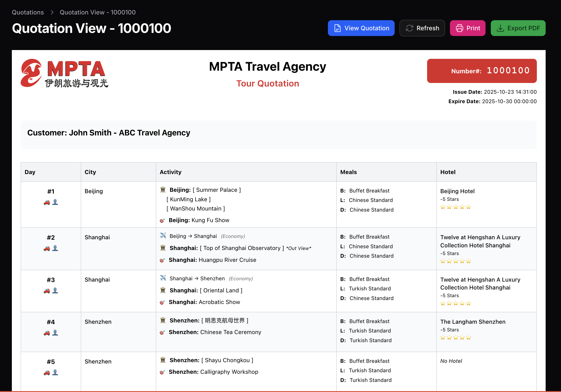The width and height of the screenshot is (561, 392).
Task: Click the View Quotation button
Action: [x=361, y=28]
